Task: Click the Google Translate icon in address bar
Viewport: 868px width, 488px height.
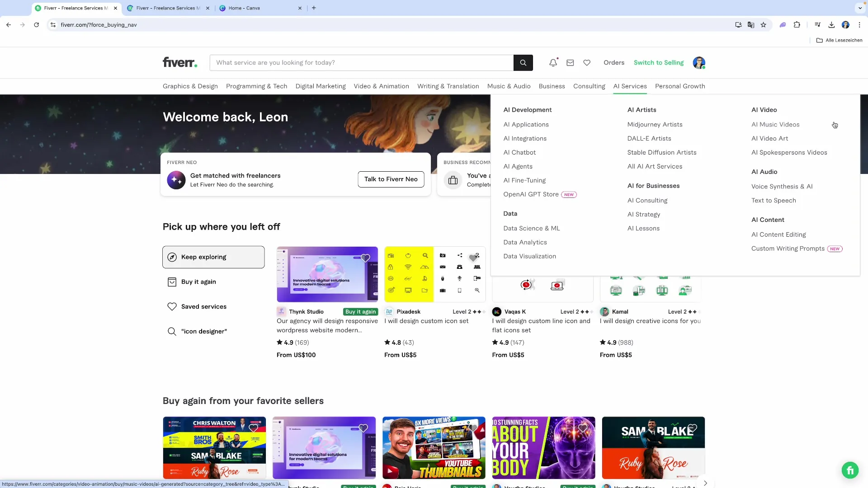Action: (750, 25)
